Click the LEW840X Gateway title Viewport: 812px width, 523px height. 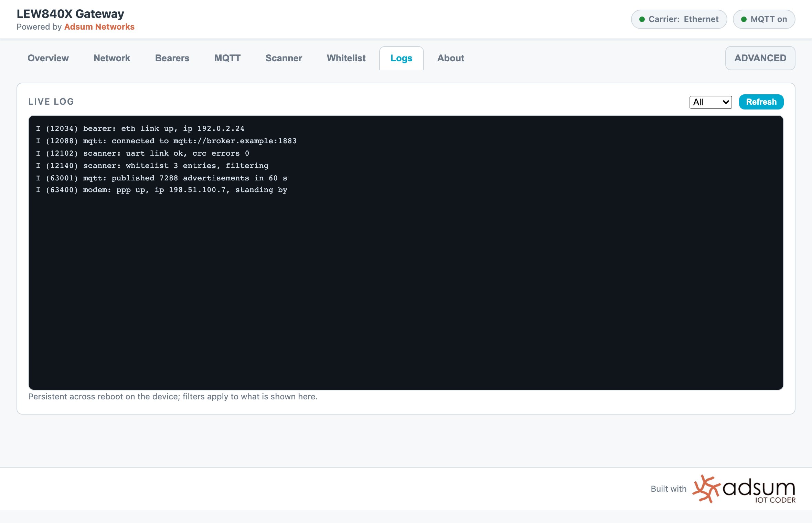[x=71, y=14]
